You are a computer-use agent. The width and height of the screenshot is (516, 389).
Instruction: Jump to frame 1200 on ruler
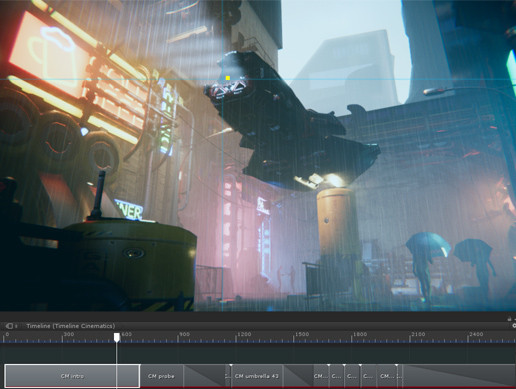pyautogui.click(x=244, y=334)
